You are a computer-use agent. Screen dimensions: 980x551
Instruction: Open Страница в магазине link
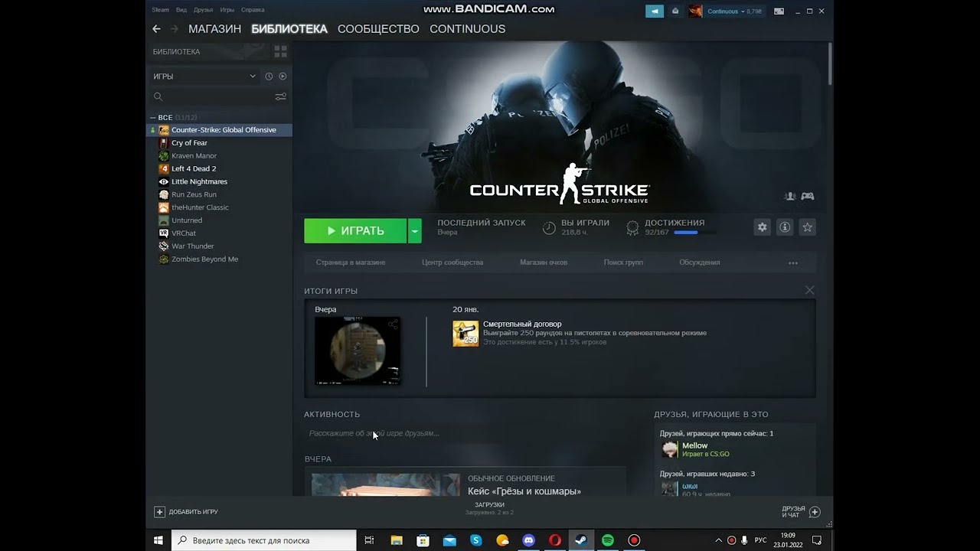[x=351, y=262]
